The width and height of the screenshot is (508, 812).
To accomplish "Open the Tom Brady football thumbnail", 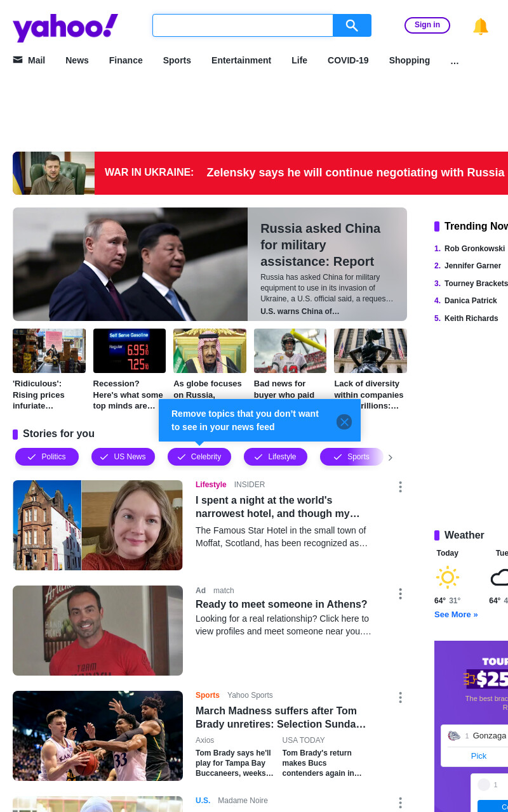I will click(290, 351).
